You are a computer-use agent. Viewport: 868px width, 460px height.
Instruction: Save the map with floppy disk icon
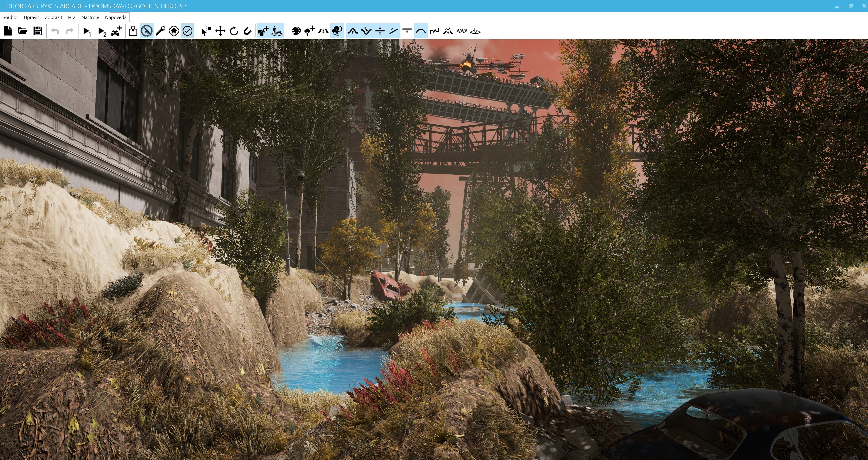(x=38, y=31)
